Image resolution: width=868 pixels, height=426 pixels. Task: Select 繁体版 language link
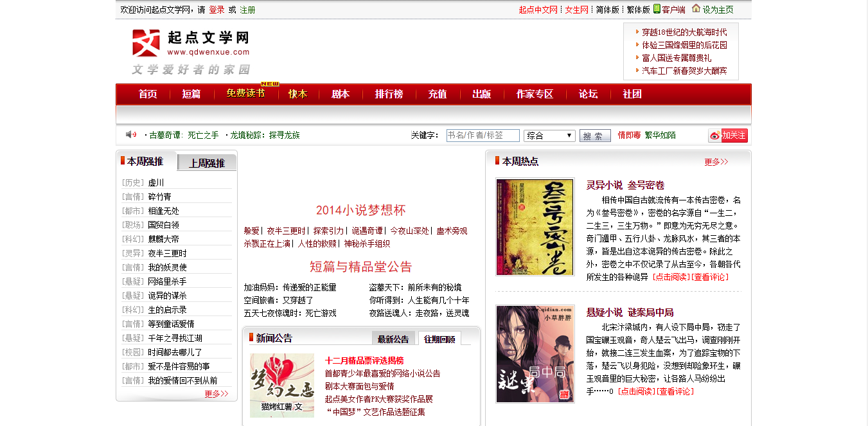639,10
